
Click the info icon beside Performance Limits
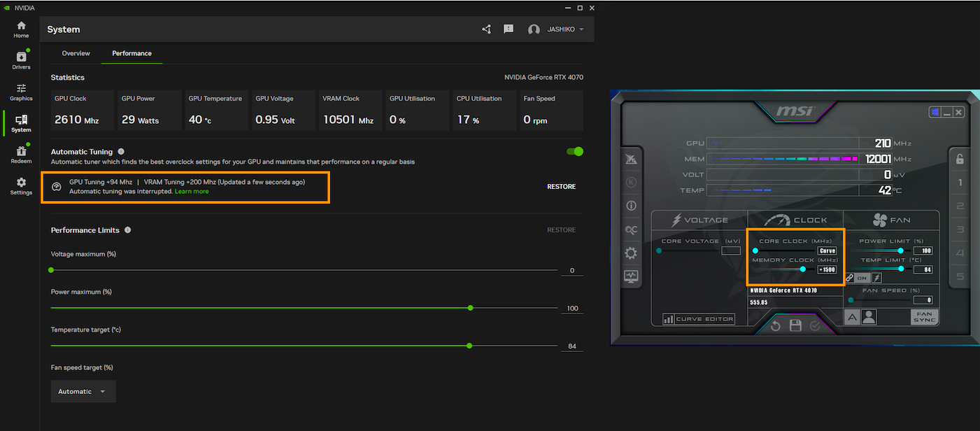127,230
